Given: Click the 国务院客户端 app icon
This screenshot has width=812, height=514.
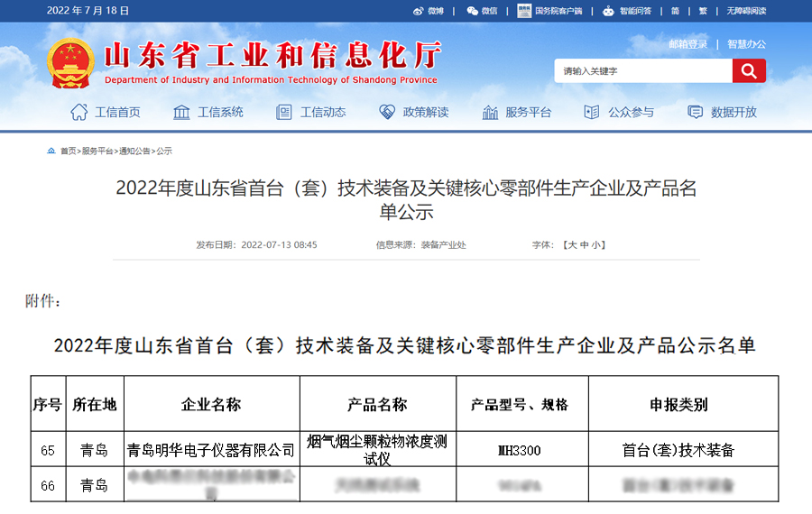Looking at the screenshot, I should click(524, 11).
